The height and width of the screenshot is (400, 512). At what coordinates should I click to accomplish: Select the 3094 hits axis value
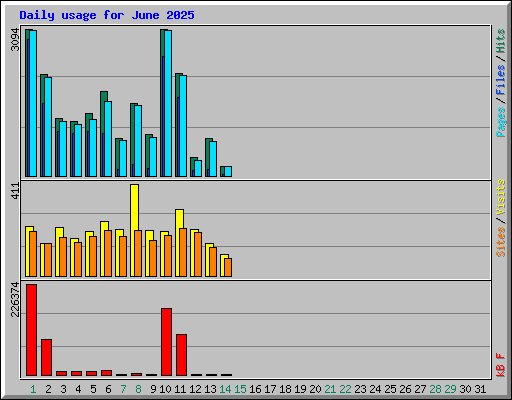tap(15, 40)
